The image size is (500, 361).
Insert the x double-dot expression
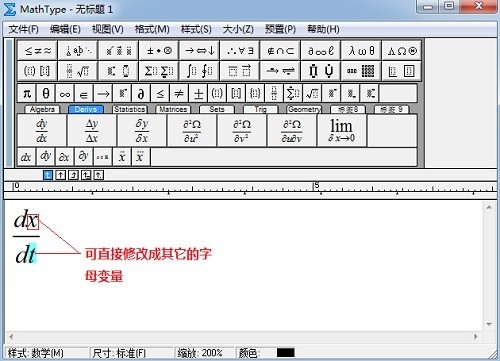(x=122, y=157)
